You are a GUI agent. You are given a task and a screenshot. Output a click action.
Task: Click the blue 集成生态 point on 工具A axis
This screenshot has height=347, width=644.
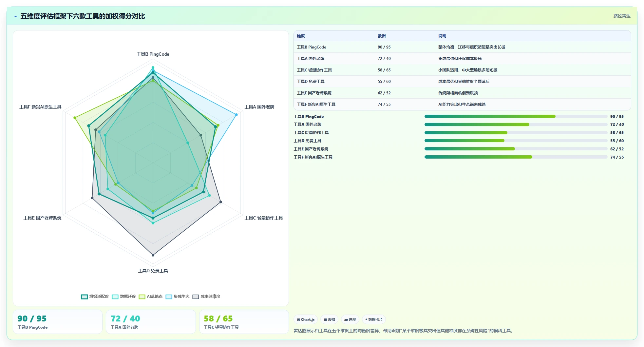[x=236, y=114]
